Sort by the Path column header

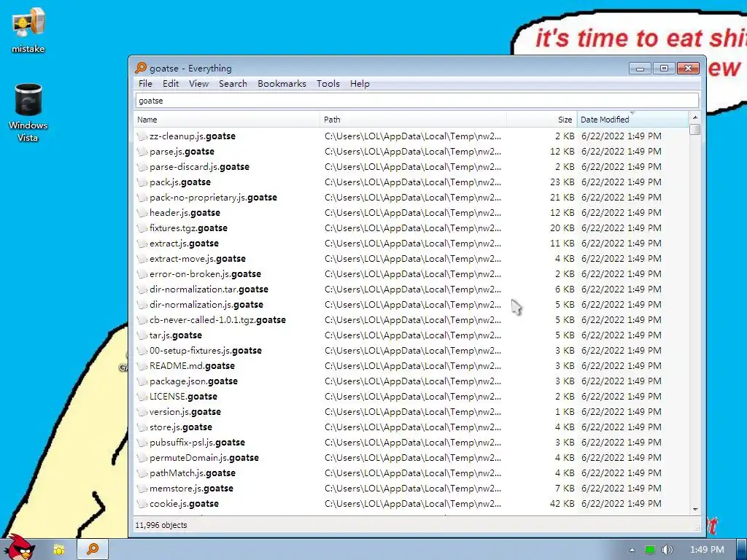pos(413,120)
